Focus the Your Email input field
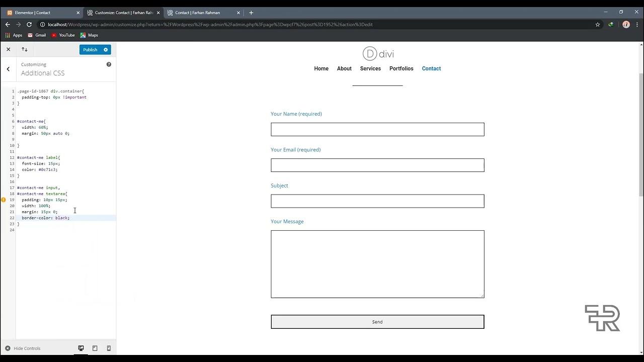The image size is (644, 362). pos(377,165)
